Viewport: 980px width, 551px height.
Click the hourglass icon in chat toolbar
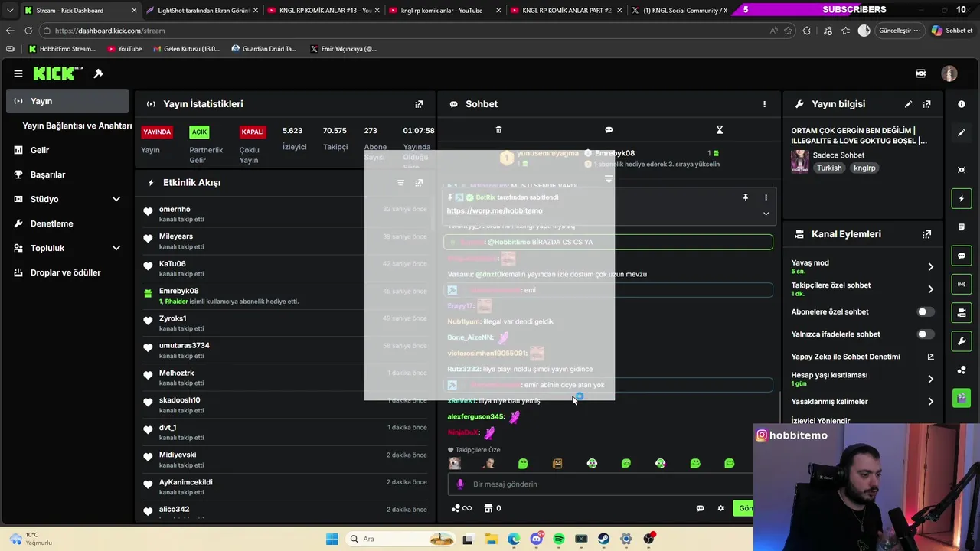(719, 130)
